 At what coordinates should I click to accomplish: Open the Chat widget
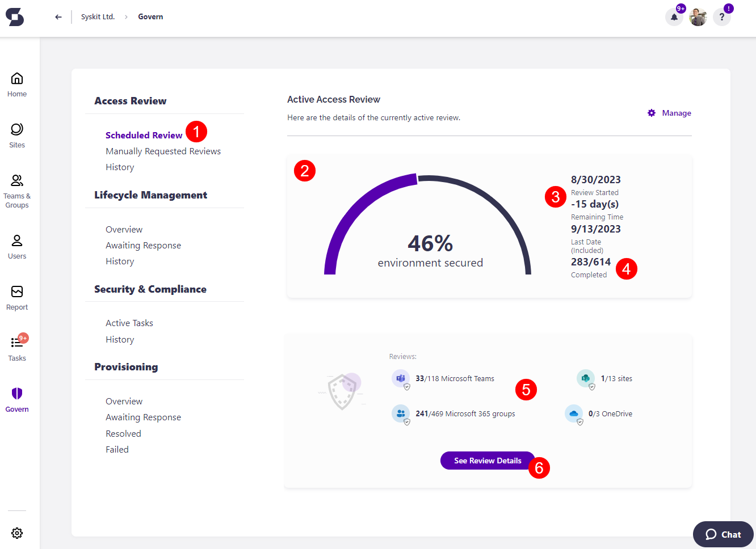click(723, 534)
